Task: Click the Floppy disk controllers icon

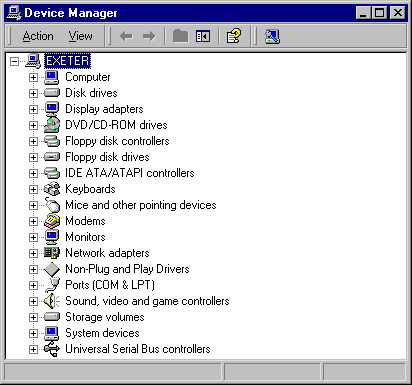Action: point(52,141)
